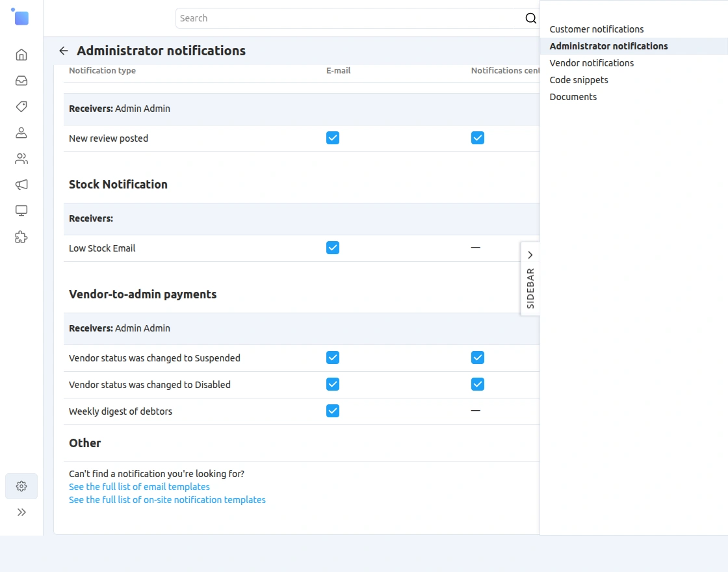Image resolution: width=728 pixels, height=572 pixels.
Task: Uncheck E-mail for New review posted
Action: coord(333,138)
